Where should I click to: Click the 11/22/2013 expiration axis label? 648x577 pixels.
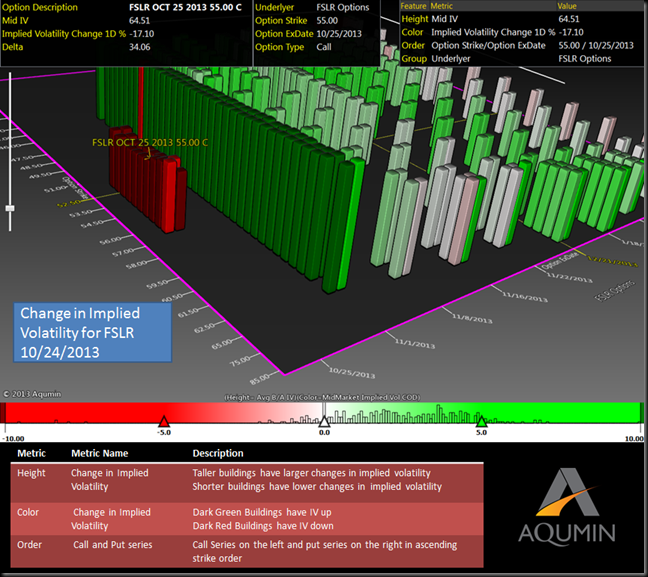[x=569, y=278]
